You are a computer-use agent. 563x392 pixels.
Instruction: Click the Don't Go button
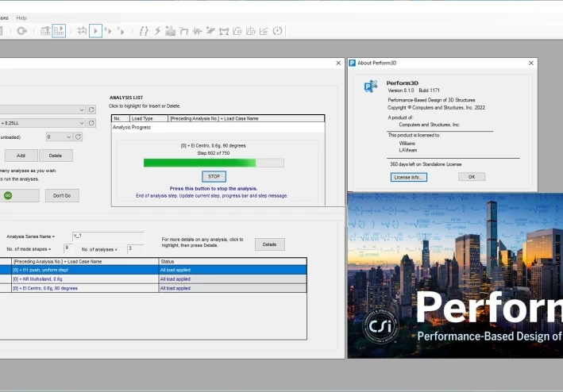(62, 195)
